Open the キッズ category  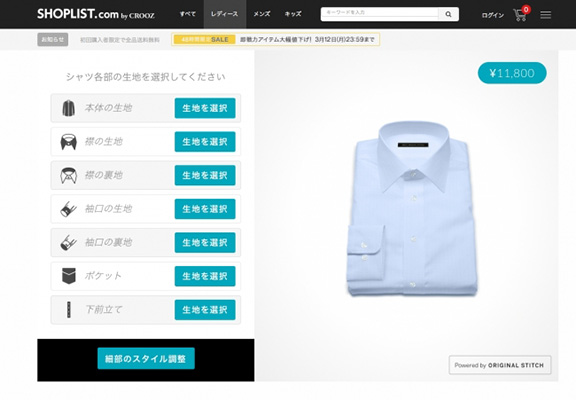click(293, 14)
